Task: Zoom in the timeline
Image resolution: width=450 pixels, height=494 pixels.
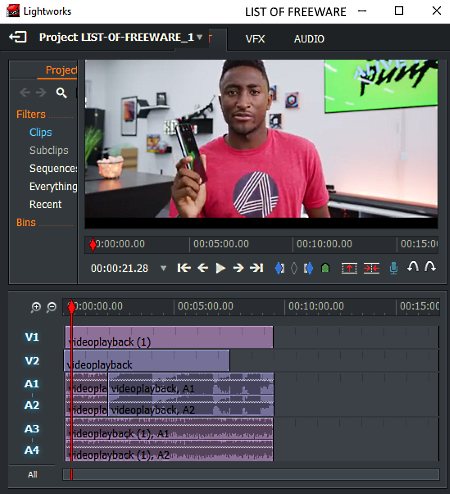Action: click(x=35, y=307)
